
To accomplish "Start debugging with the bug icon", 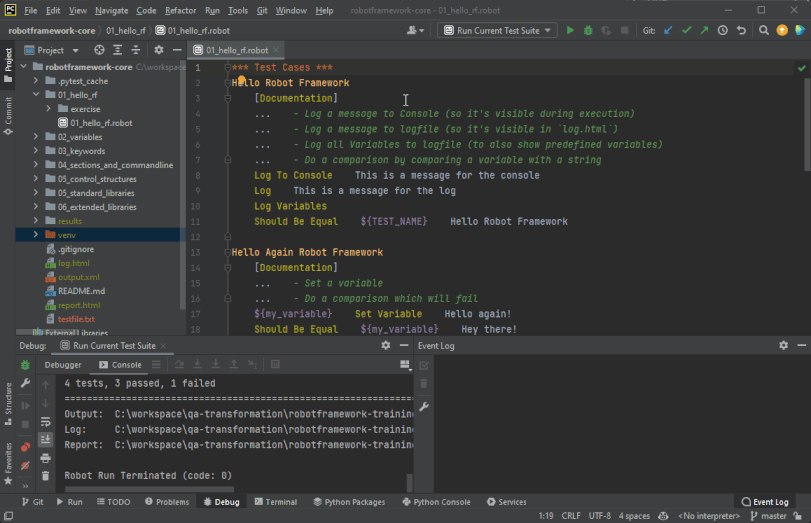I will 589,30.
